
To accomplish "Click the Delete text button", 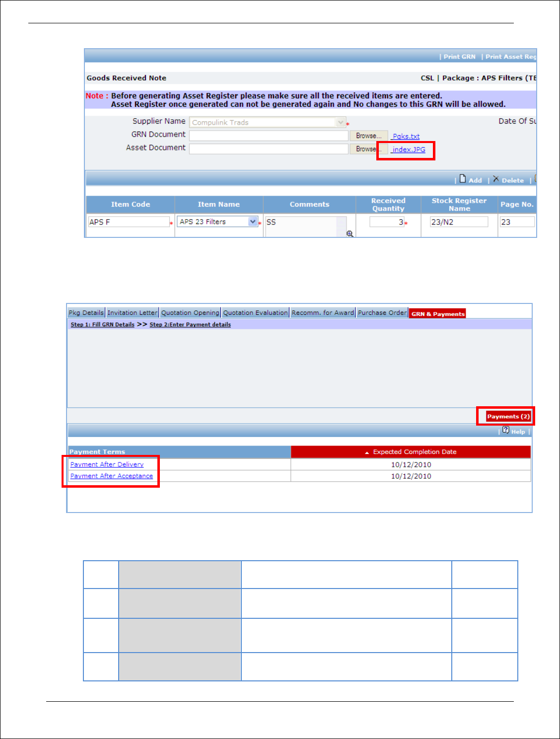I will tap(513, 181).
